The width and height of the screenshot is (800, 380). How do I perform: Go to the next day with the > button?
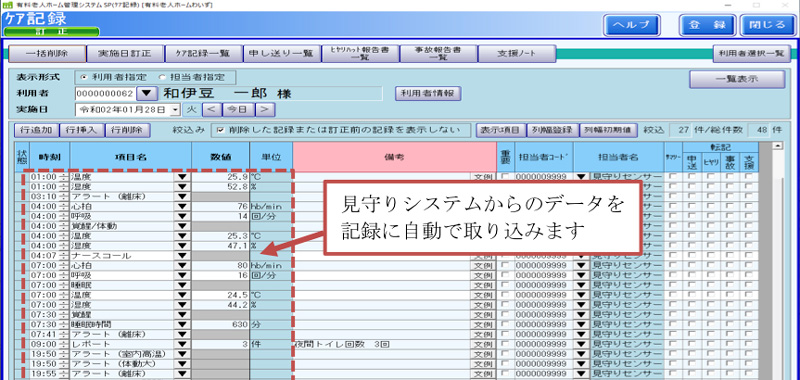pyautogui.click(x=265, y=109)
